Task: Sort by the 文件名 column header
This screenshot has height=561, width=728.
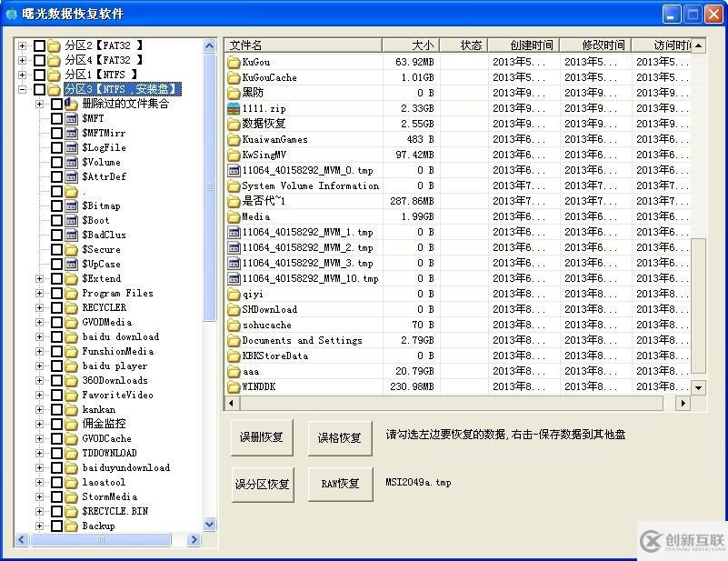Action: point(303,45)
